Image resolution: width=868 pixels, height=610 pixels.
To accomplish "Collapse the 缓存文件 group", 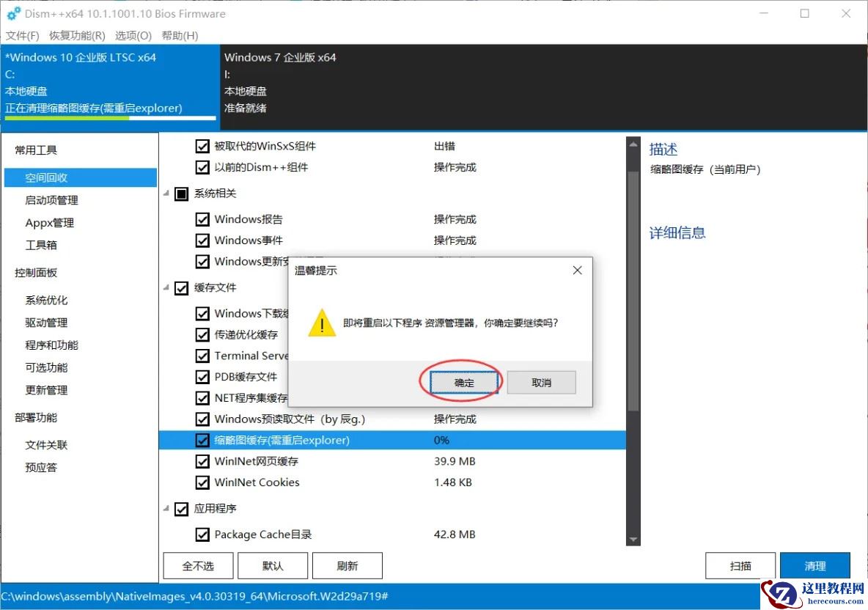I will point(166,288).
